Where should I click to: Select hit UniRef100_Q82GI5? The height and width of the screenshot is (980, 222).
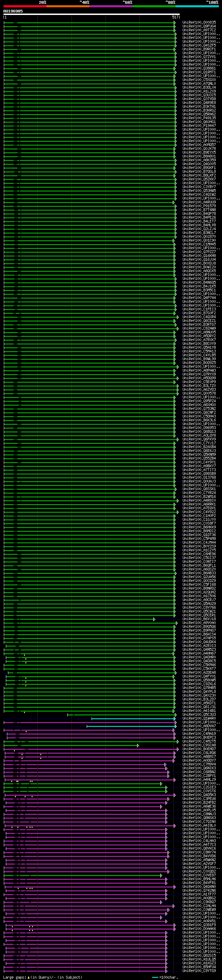coord(199,956)
